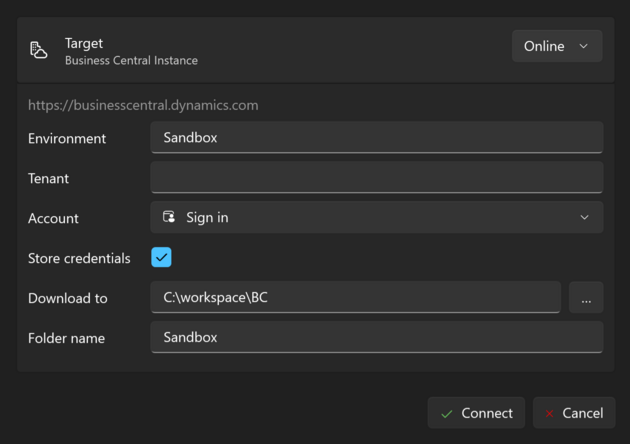Click the account sign-in icon
The image size is (630, 444).
coord(169,217)
